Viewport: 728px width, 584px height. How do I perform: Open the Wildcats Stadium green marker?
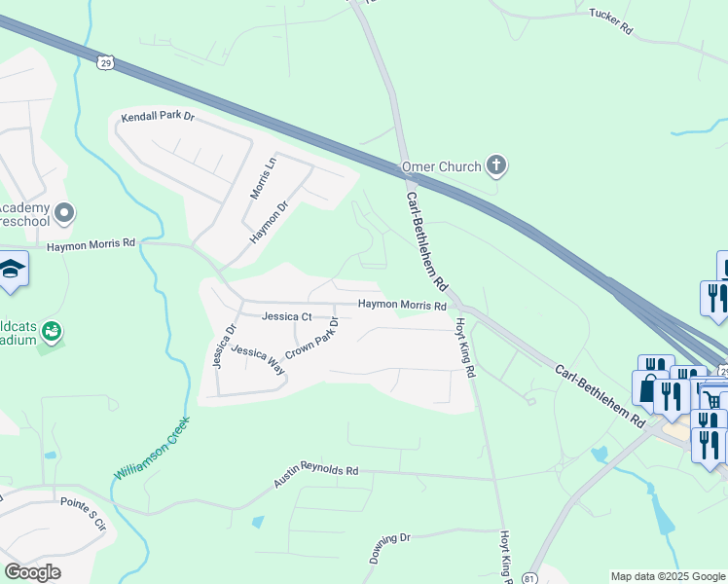(x=52, y=332)
